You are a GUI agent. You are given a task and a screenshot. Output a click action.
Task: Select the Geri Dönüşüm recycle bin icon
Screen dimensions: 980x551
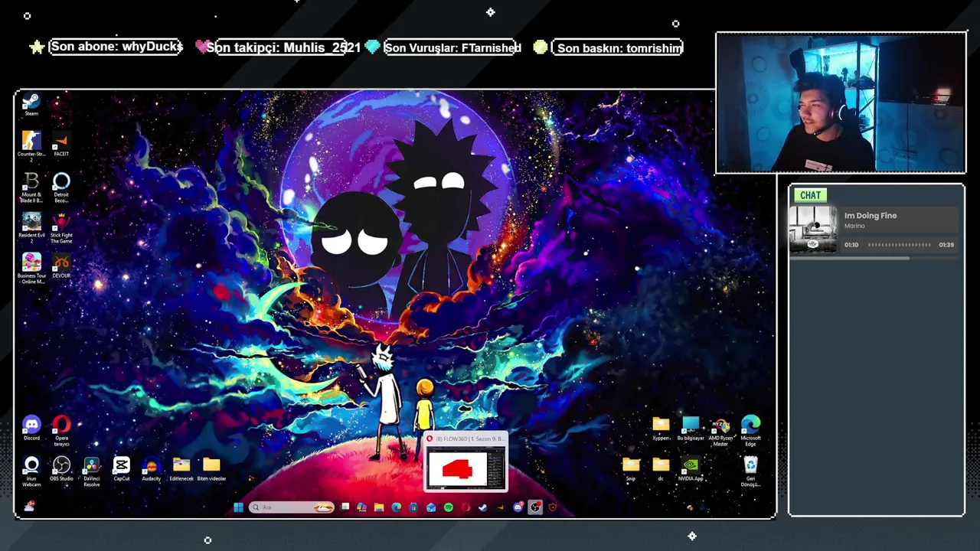[x=750, y=471]
